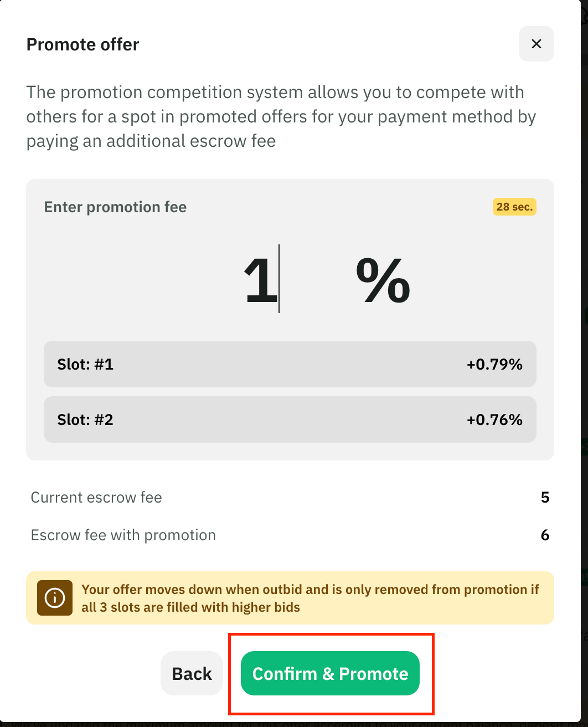
Task: Click the Current escrow fee label
Action: point(96,497)
